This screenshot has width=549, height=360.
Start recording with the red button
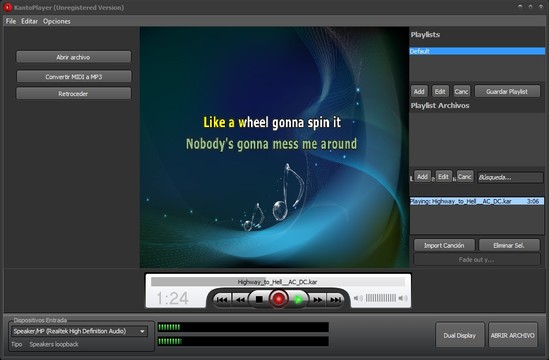[279, 299]
